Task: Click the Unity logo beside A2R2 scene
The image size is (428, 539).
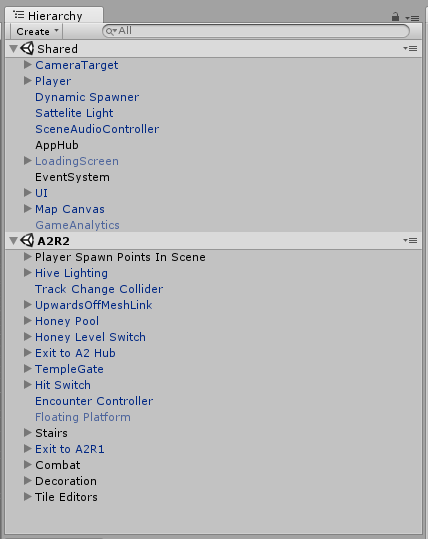Action: coord(27,240)
